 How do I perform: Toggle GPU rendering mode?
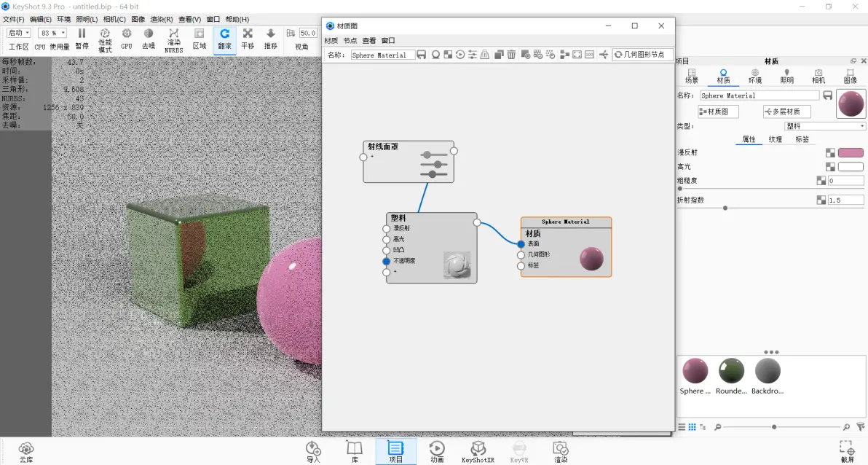point(126,39)
